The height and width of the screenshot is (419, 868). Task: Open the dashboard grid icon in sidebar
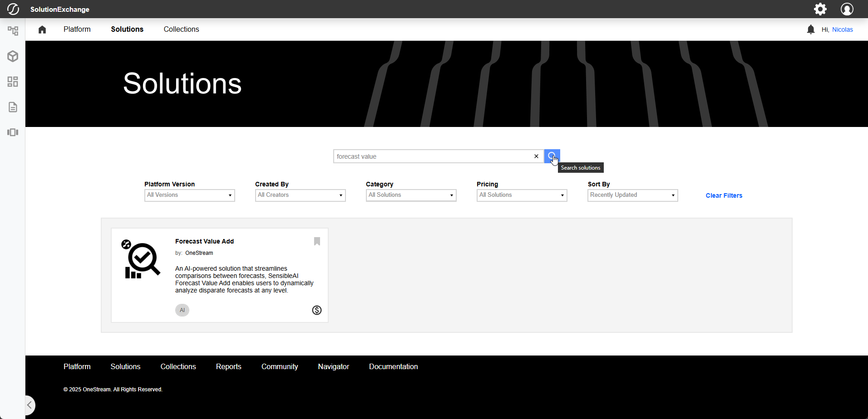click(x=13, y=82)
